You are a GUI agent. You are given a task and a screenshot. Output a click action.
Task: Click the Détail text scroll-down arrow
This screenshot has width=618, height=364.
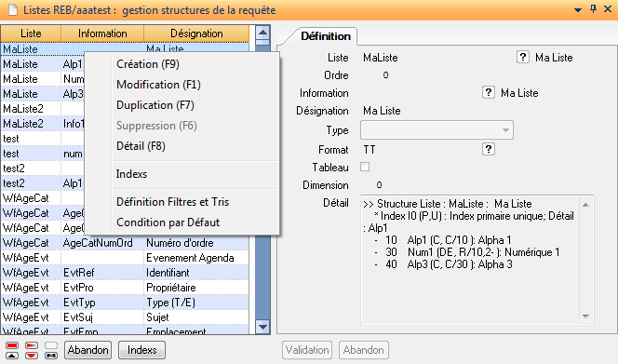585,317
